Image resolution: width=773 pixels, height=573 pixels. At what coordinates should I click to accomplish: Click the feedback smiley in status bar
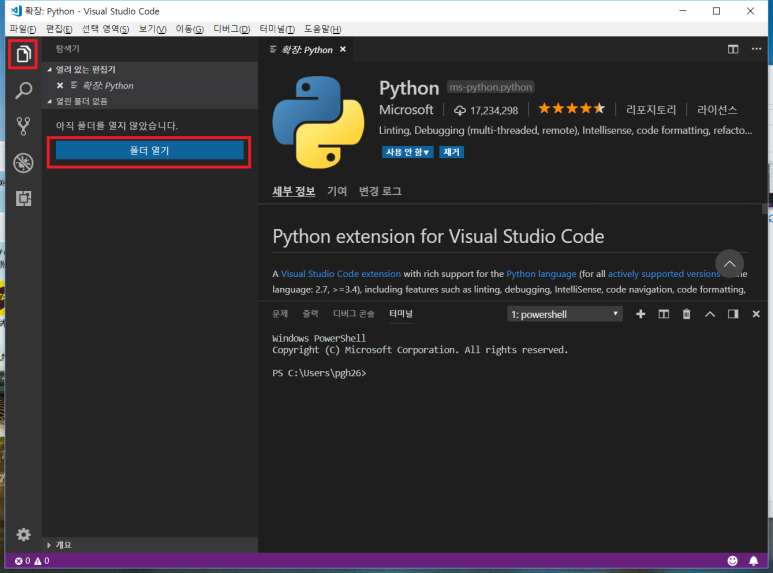pos(733,561)
